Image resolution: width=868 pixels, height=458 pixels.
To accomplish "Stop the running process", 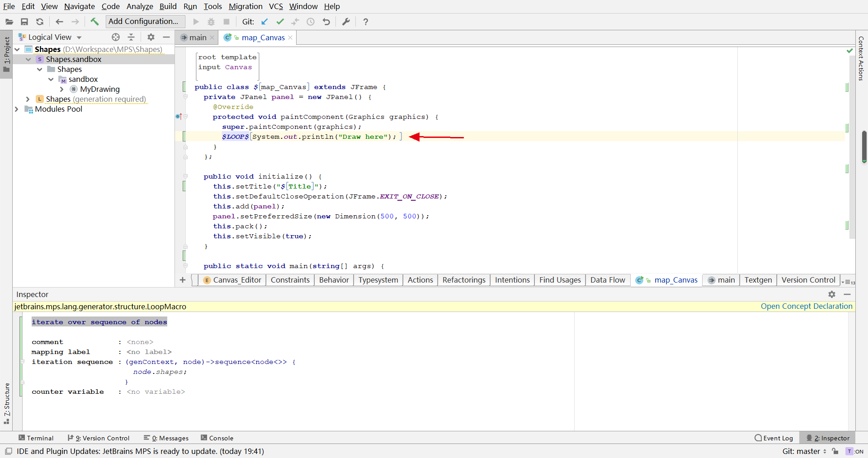I will [226, 22].
